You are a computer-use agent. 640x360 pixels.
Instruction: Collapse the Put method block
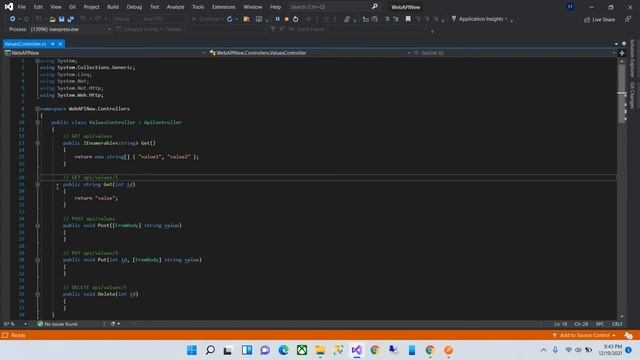(x=38, y=260)
